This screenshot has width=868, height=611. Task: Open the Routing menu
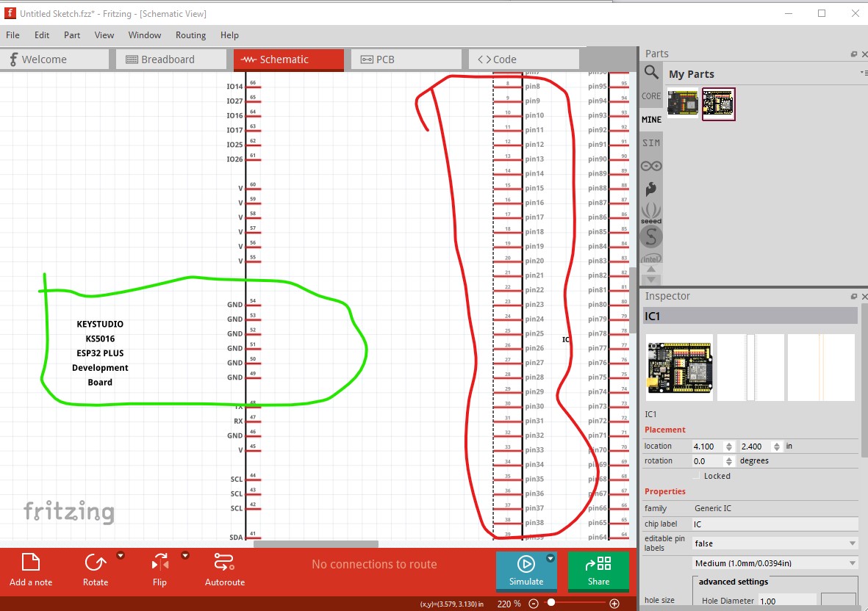190,35
